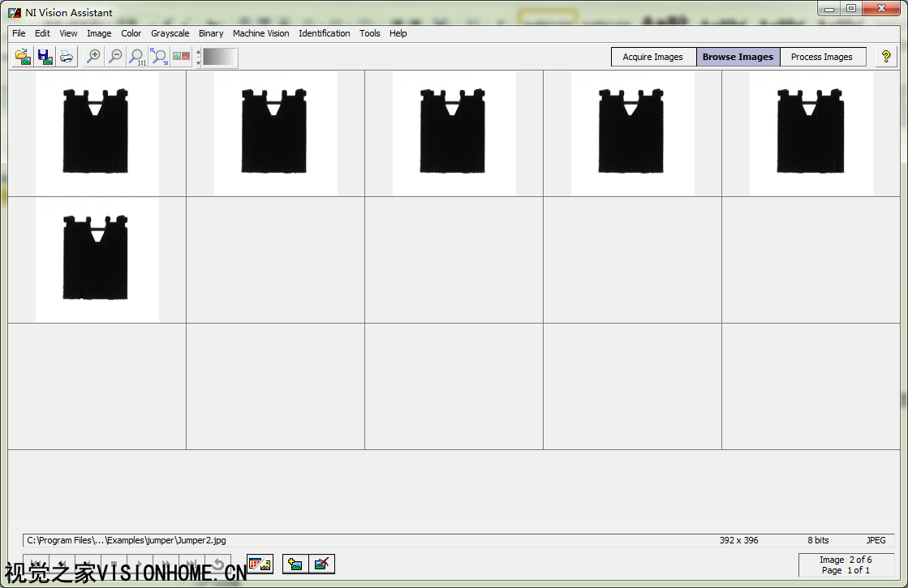Select the third jumper thumbnail in top row

pyautogui.click(x=454, y=132)
